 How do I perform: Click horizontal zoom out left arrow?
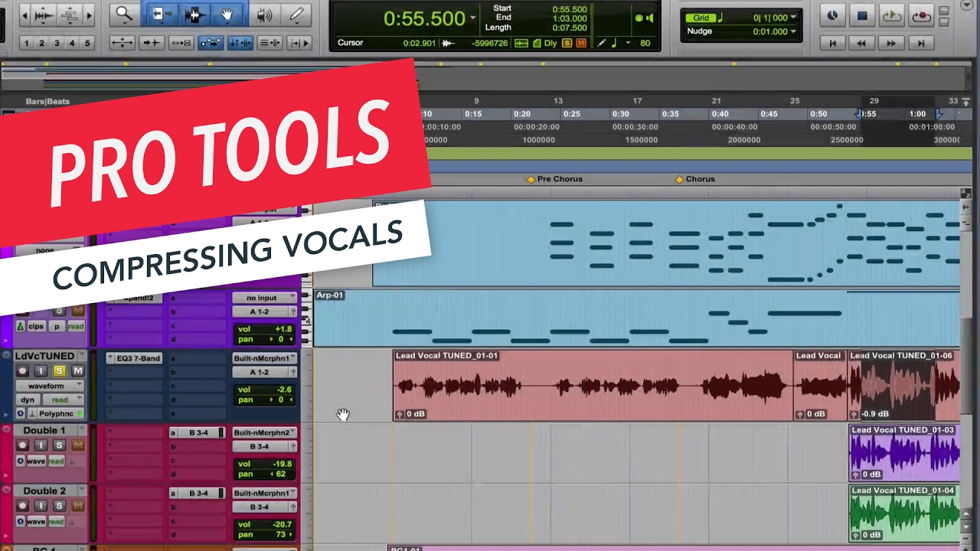click(x=26, y=15)
